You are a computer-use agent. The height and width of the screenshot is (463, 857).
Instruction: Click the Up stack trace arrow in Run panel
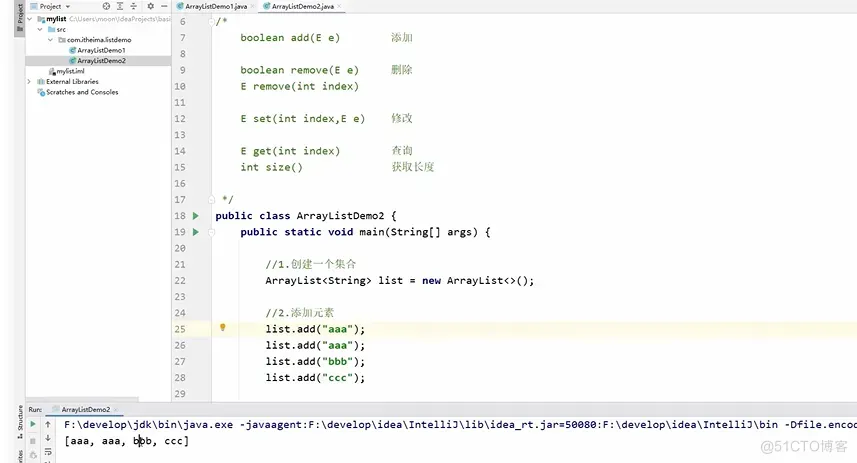(x=48, y=424)
